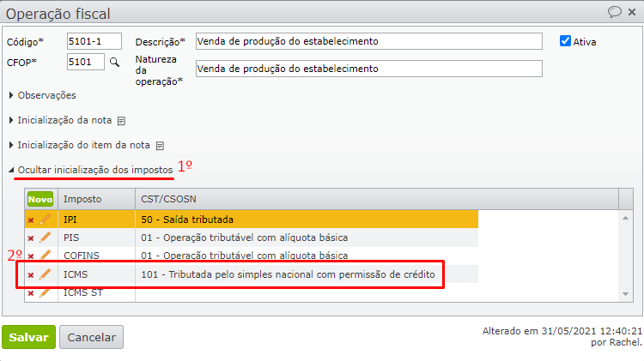Delete the COFINS tax row
This screenshot has height=361, width=644.
31,256
